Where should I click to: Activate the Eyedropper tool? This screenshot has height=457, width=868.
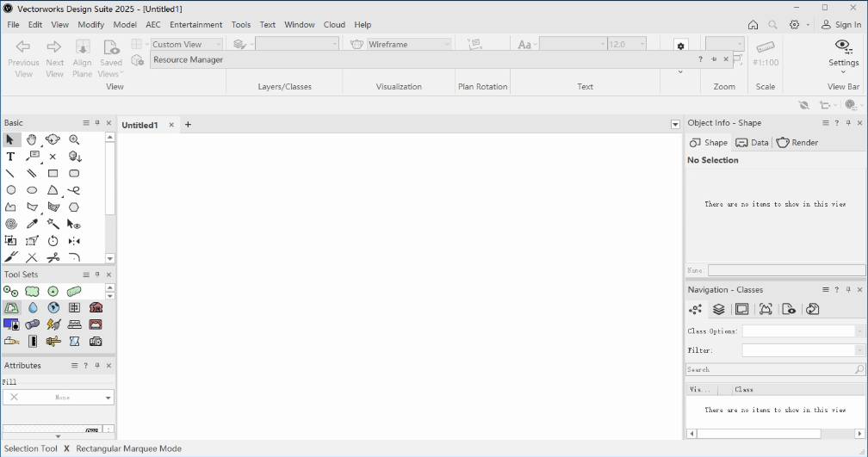[x=32, y=224]
